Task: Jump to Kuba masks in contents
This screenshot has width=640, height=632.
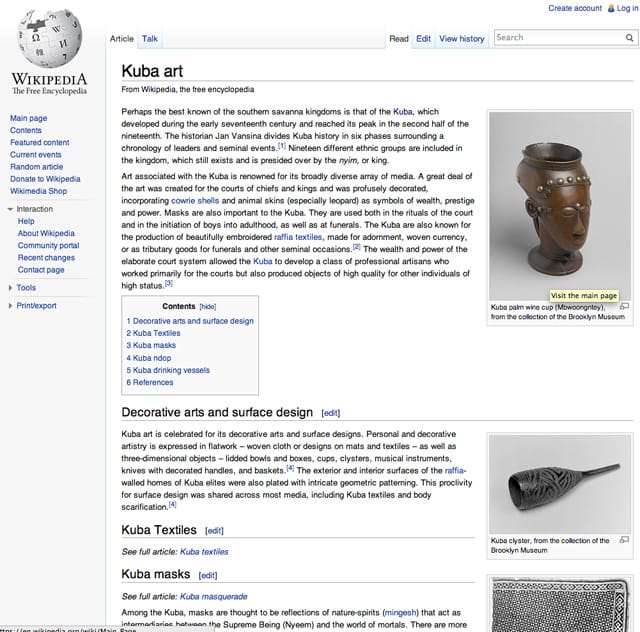Action: (151, 345)
